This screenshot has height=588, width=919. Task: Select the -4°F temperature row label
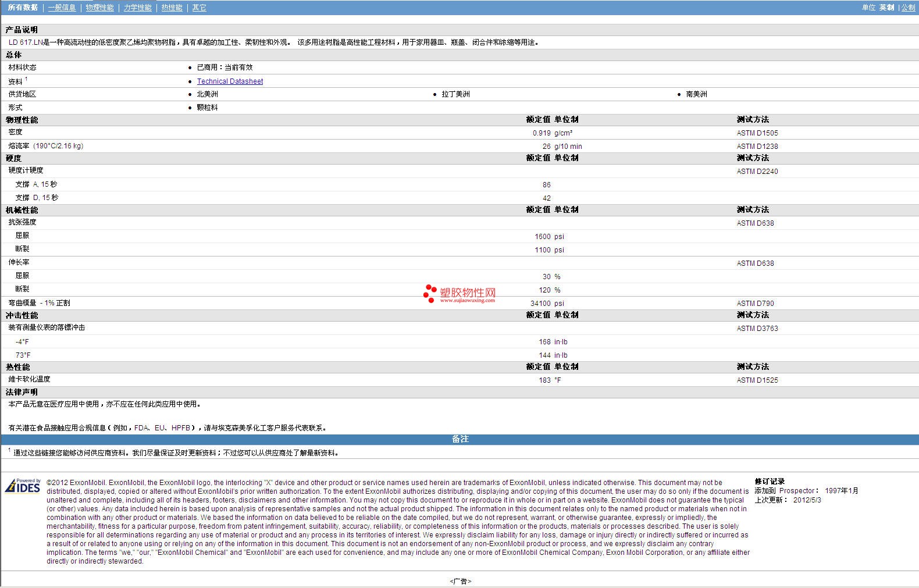point(22,342)
